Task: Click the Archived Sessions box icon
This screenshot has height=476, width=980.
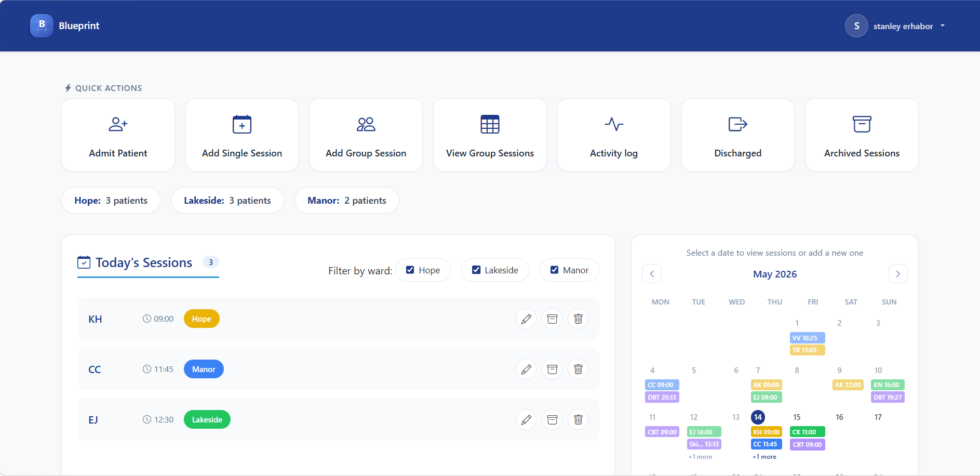Action: pos(862,124)
